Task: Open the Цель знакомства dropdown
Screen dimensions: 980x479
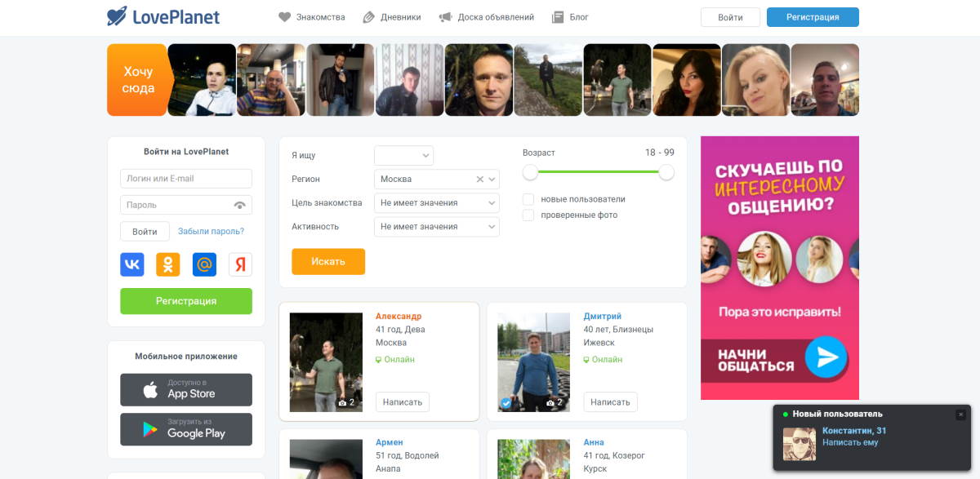Action: 436,203
